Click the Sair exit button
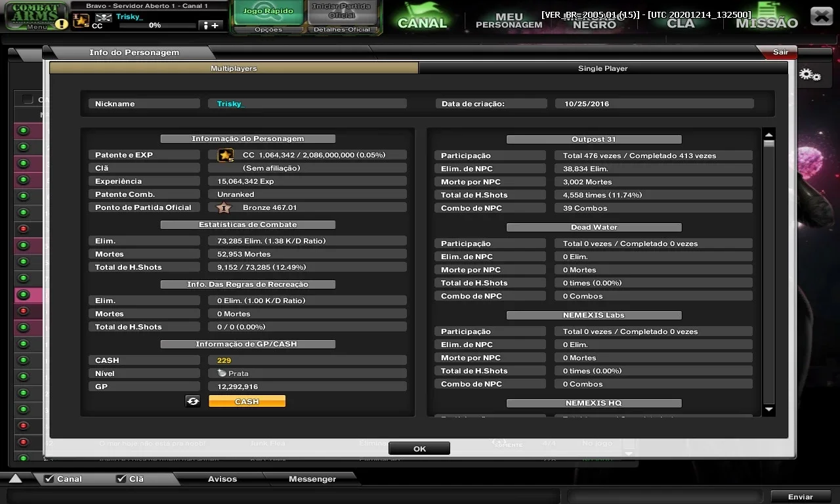This screenshot has width=840, height=504. [x=780, y=52]
